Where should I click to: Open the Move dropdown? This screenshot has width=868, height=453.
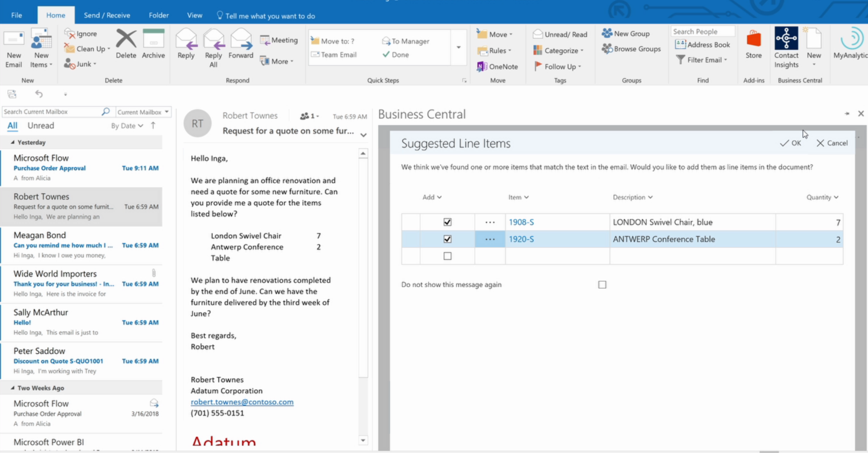click(495, 34)
